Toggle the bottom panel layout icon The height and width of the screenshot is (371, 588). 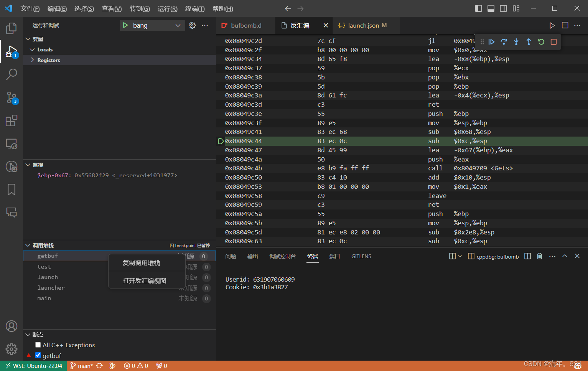491,8
